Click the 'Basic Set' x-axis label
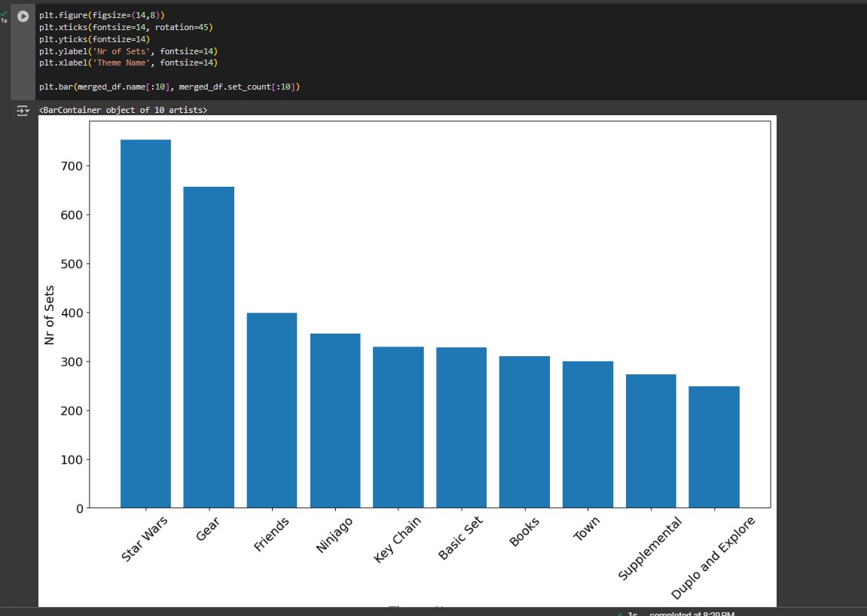 460,538
